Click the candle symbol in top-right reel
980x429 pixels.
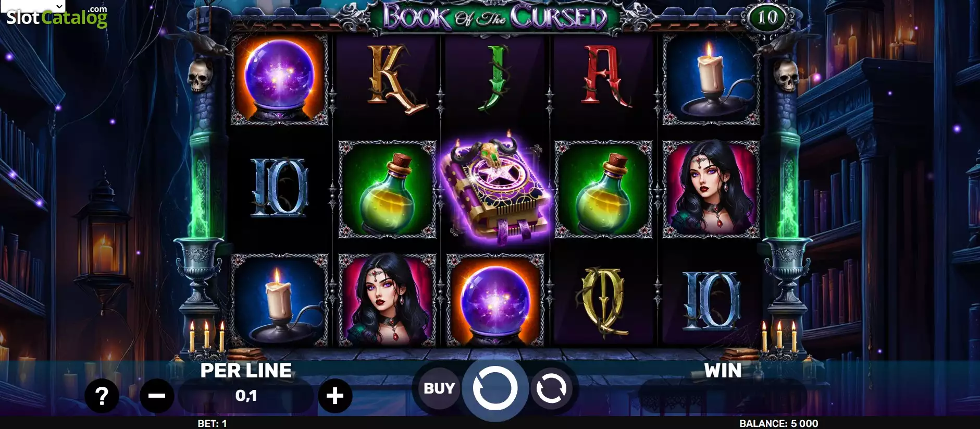click(x=711, y=80)
